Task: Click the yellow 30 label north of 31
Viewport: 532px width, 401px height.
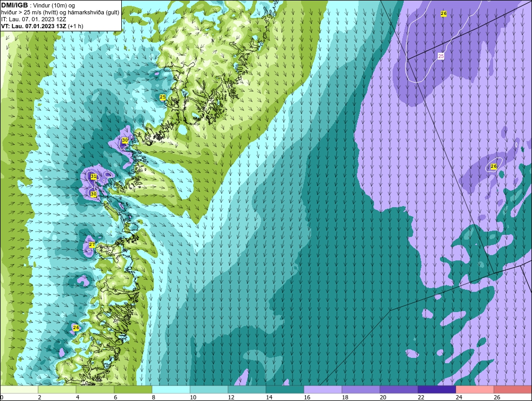Action: pyautogui.click(x=125, y=140)
